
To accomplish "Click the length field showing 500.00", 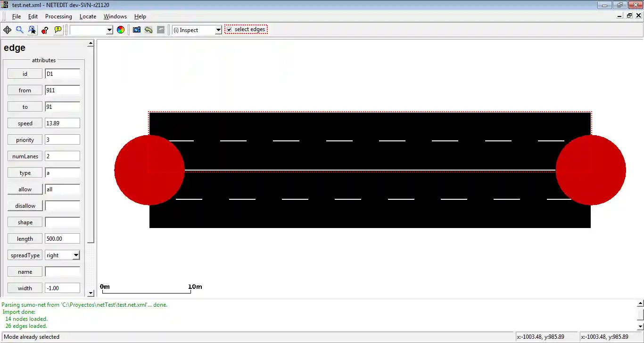I will point(62,238).
